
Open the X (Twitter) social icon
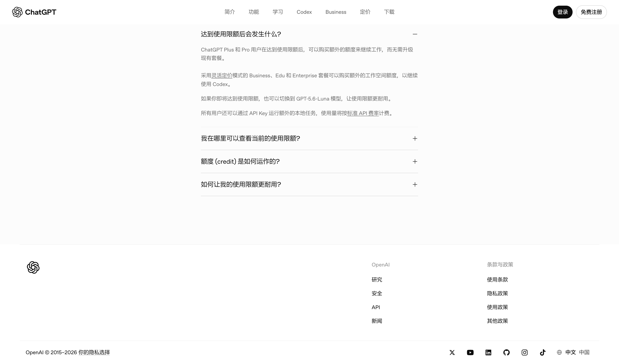pyautogui.click(x=452, y=352)
